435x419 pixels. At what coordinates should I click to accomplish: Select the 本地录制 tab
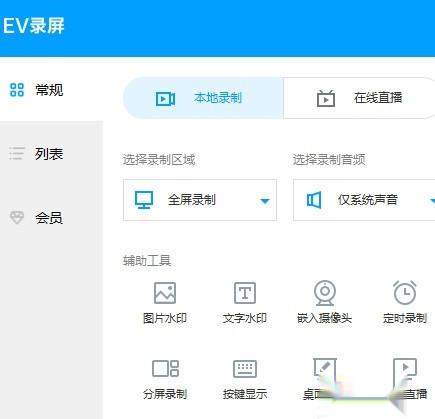tap(203, 98)
